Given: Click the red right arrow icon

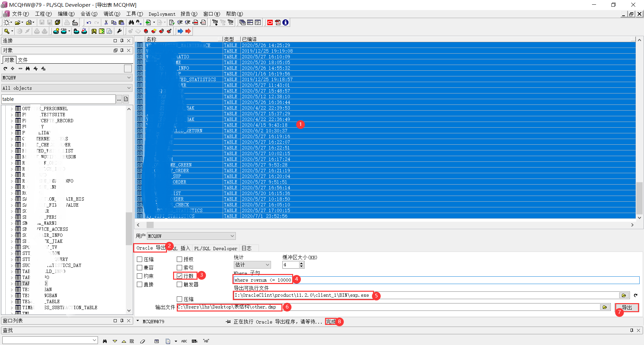Looking at the screenshot, I should click(188, 31).
